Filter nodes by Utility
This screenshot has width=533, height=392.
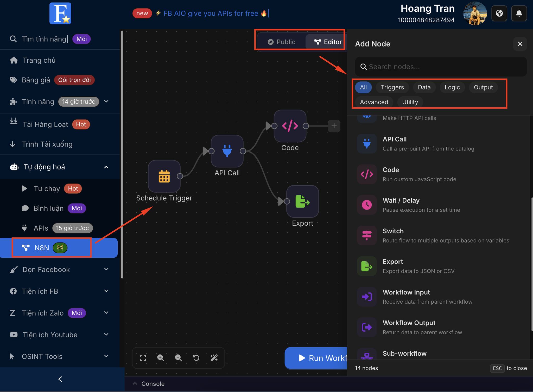pyautogui.click(x=410, y=102)
